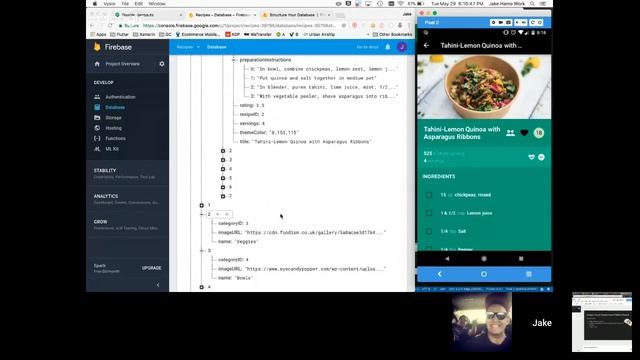Screen dimensions: 640x360
Task: Open the Flutter bookmarks folder
Action: [x=119, y=35]
